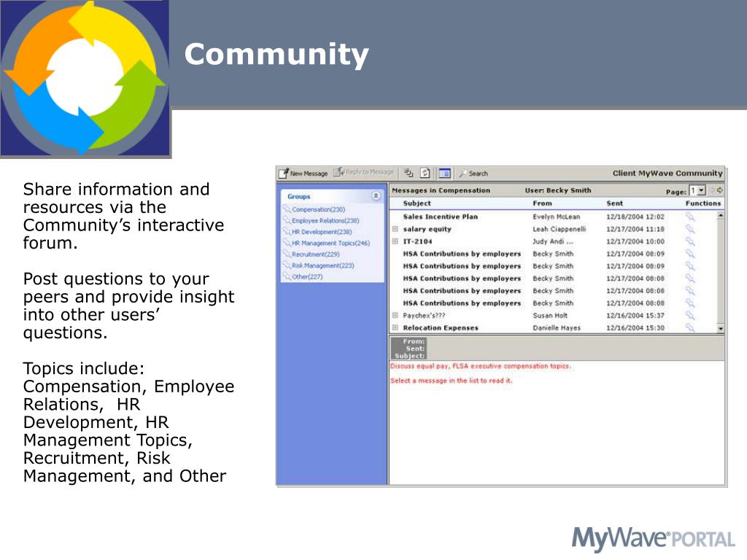Viewport: 747px width, 560px height.
Task: Click the New Message toolbar button
Action: pyautogui.click(x=303, y=174)
